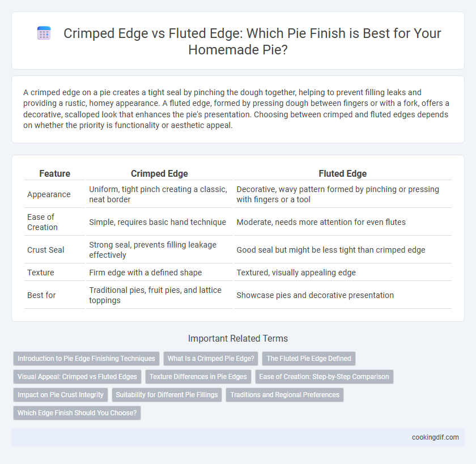Click the page title heading
476x464 pixels.
[252, 41]
